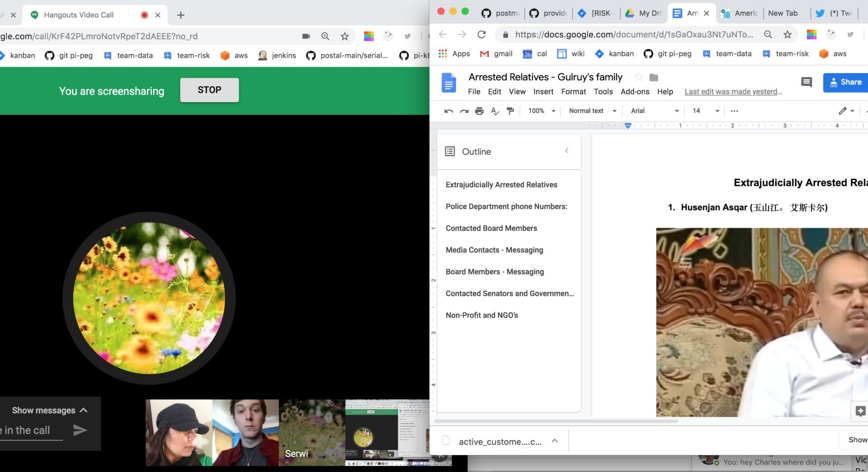
Task: Jump to Media Contacts - Messaging outline heading
Action: 494,250
